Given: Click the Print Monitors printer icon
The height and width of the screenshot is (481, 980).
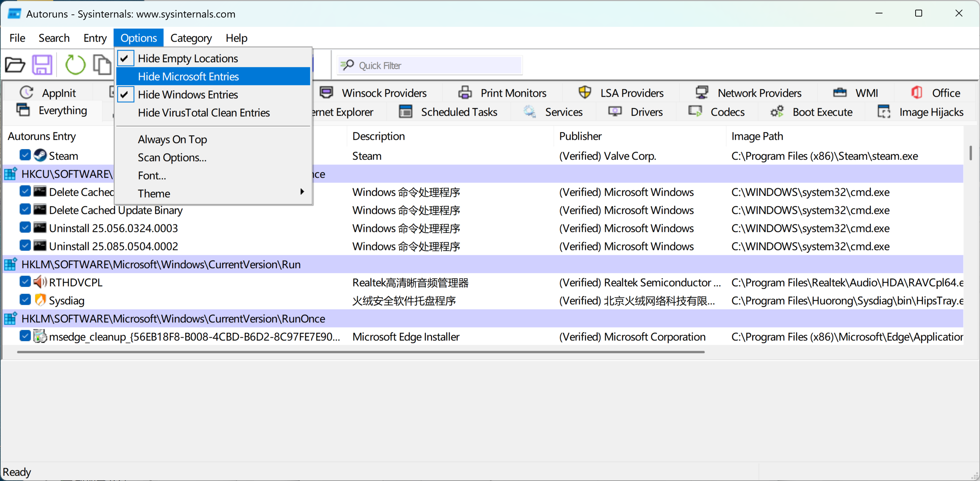Looking at the screenshot, I should [x=465, y=92].
